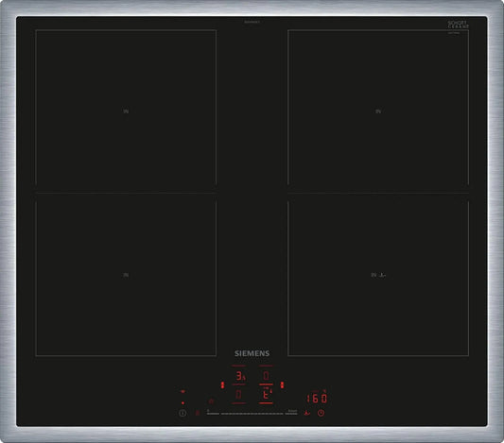504x443 pixels.
Task: Select the highlighted front-right zone display
Action: [x=266, y=394]
